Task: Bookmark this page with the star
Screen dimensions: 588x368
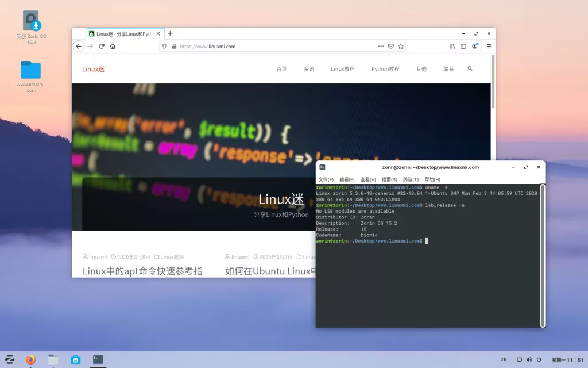Action: [400, 46]
